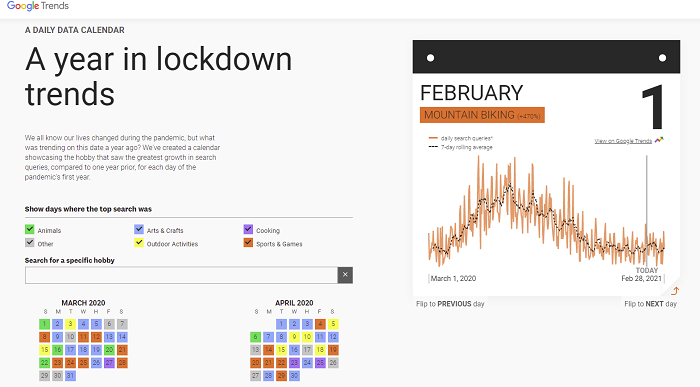Viewport: 700px width, 387px height.
Task: Flip to NEXT day
Action: [x=650, y=304]
